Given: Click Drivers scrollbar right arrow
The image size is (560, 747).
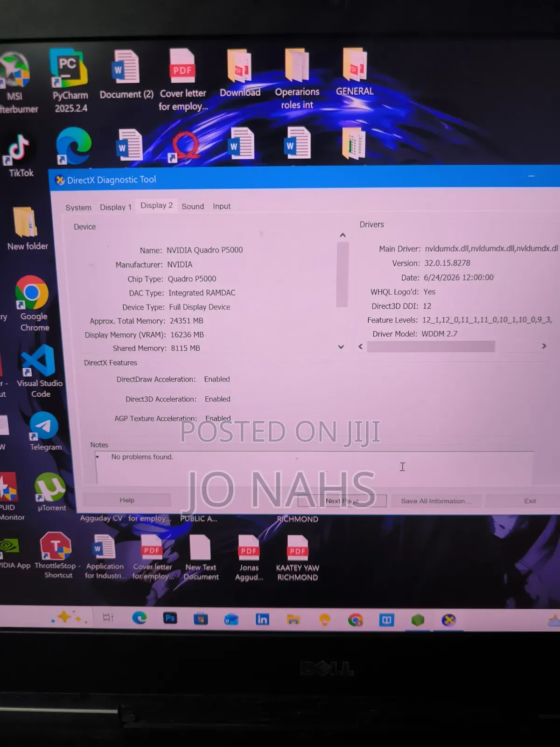Looking at the screenshot, I should [x=544, y=346].
